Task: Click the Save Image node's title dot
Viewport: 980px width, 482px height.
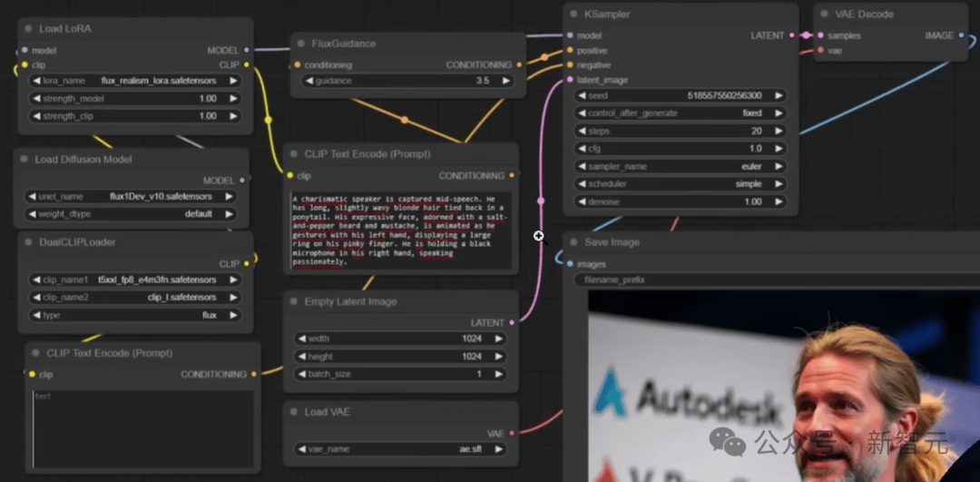Action: pyautogui.click(x=574, y=242)
